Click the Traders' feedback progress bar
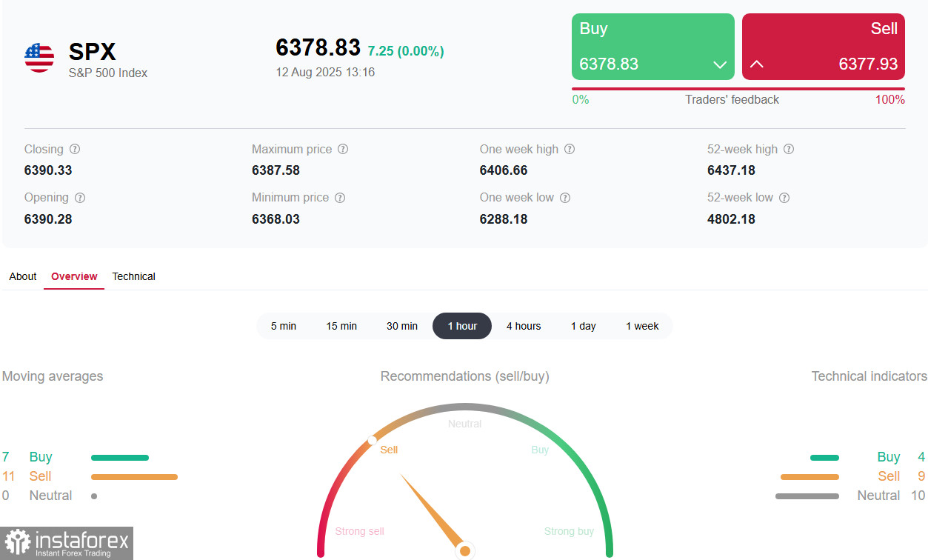This screenshot has height=560, width=928. (738, 89)
